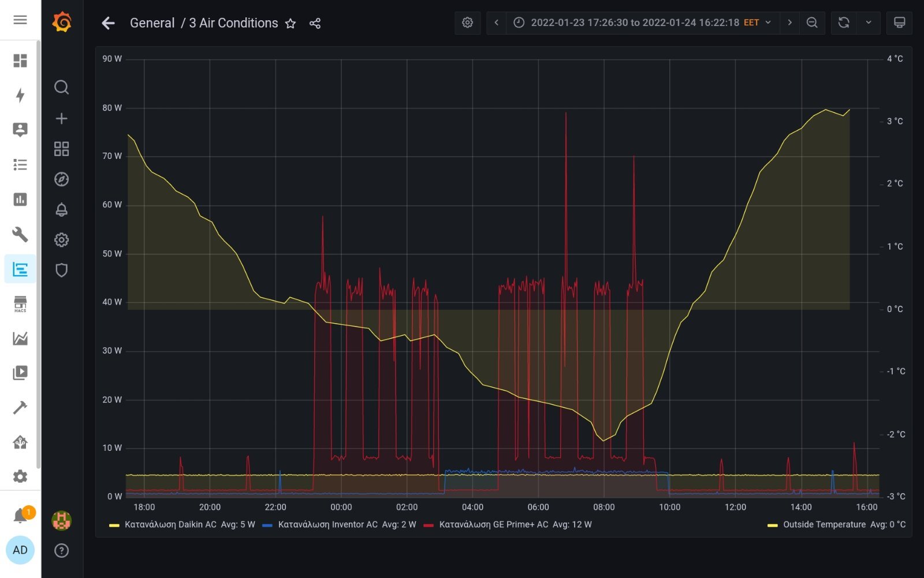The width and height of the screenshot is (924, 578).
Task: Open the person card icon in sidebar
Action: [x=20, y=130]
